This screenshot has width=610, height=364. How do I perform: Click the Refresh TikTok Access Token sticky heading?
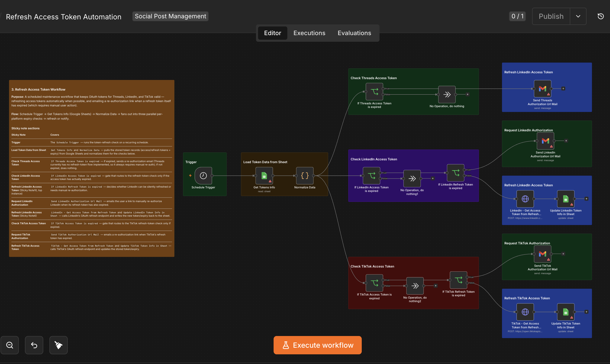point(527,298)
